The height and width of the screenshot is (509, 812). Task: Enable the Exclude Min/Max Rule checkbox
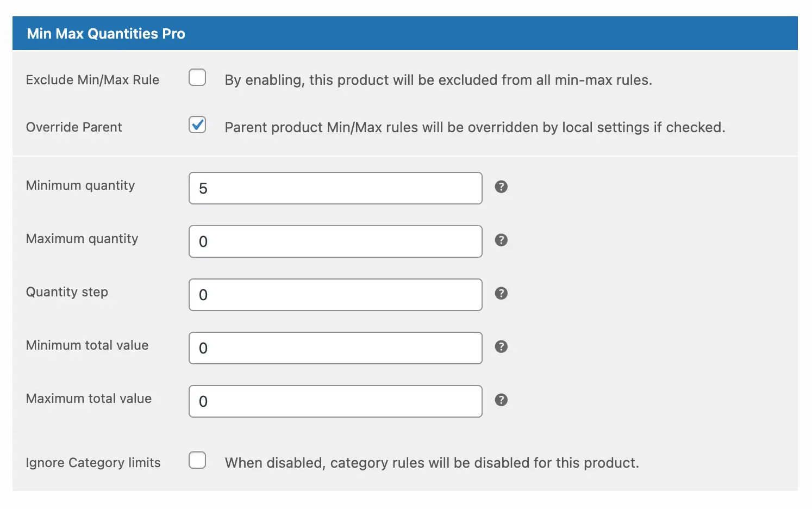click(x=197, y=78)
